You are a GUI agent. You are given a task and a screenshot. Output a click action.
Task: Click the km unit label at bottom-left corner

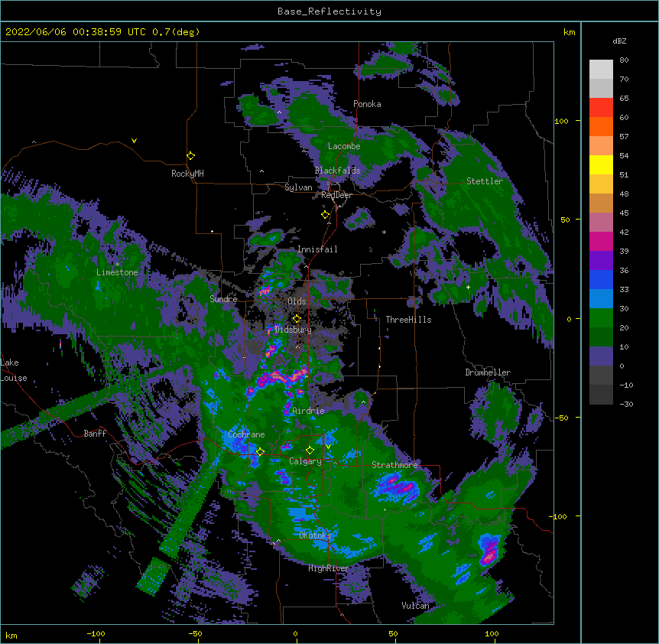click(11, 636)
